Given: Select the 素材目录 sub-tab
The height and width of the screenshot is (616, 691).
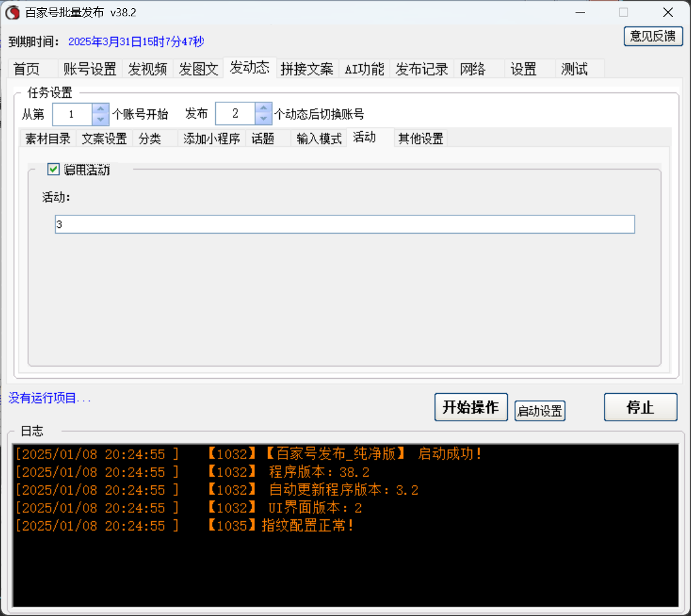Looking at the screenshot, I should 48,138.
